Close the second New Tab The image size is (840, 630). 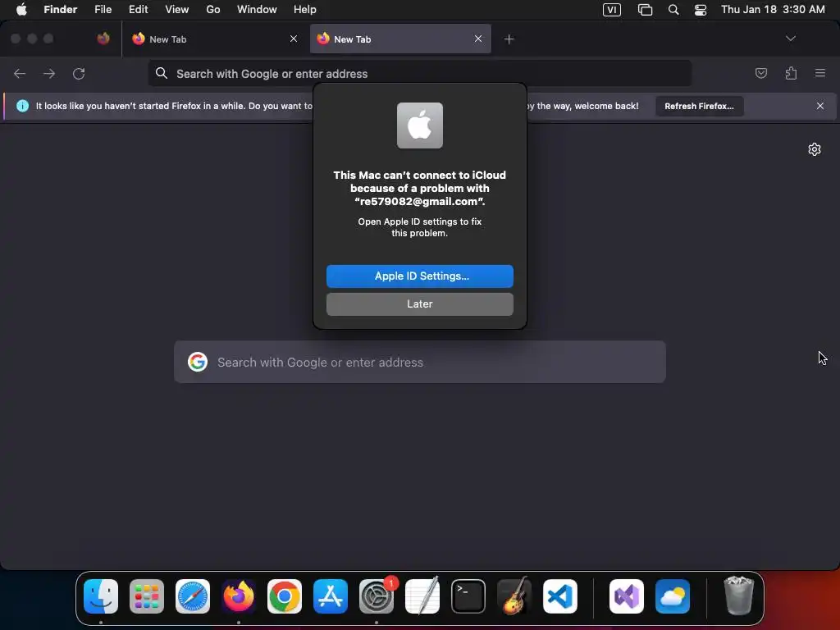point(478,39)
